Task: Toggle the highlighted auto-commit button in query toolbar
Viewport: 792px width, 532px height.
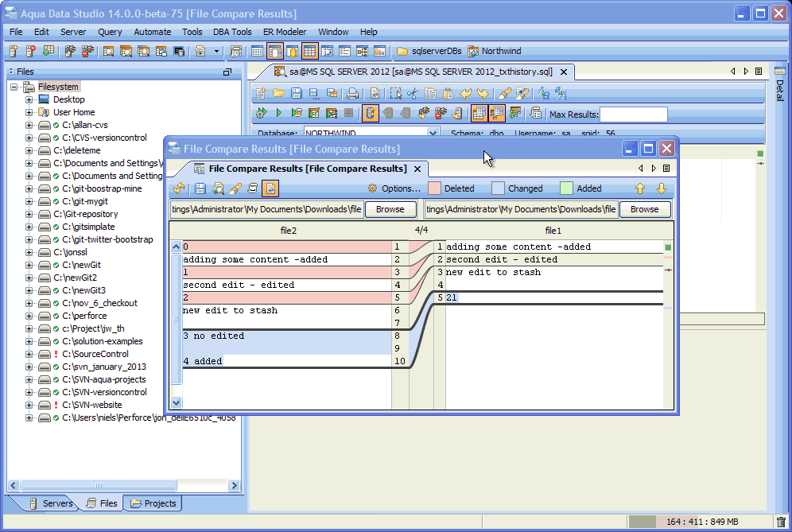Action: (x=371, y=113)
